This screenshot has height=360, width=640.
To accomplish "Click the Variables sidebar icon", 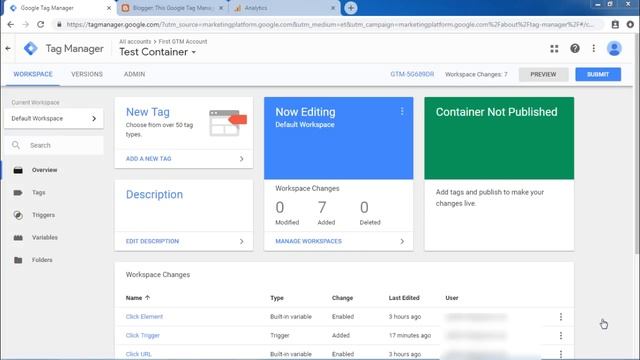I will pyautogui.click(x=18, y=238).
